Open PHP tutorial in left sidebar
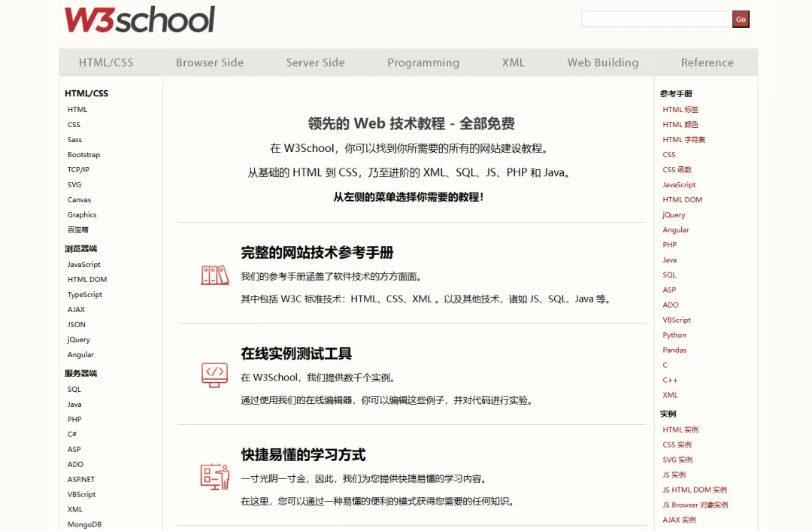 (x=74, y=419)
